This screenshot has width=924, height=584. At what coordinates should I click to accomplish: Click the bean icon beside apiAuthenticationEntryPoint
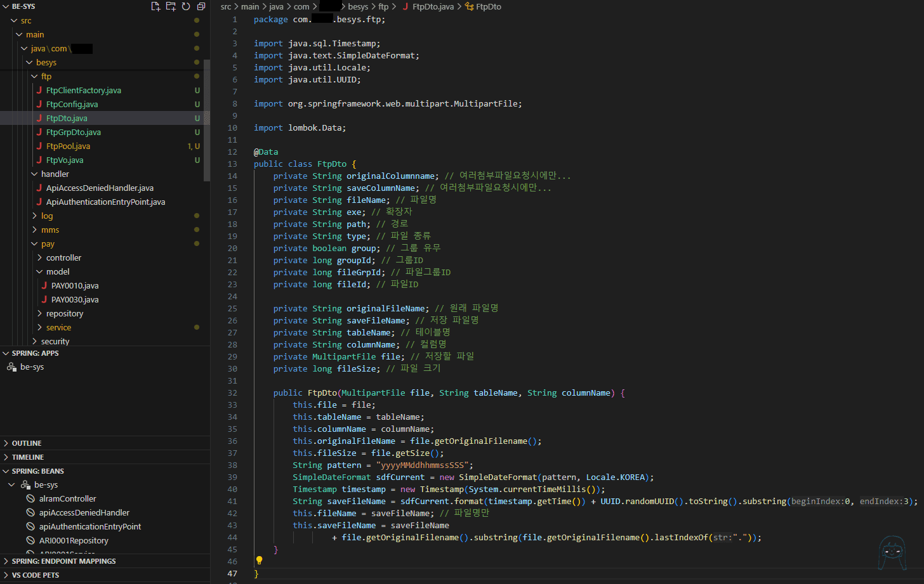pyautogui.click(x=30, y=527)
